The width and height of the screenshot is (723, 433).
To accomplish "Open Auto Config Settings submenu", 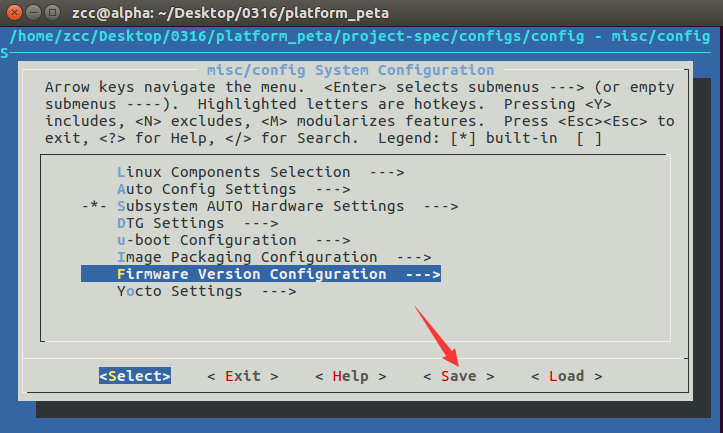I will [x=233, y=189].
